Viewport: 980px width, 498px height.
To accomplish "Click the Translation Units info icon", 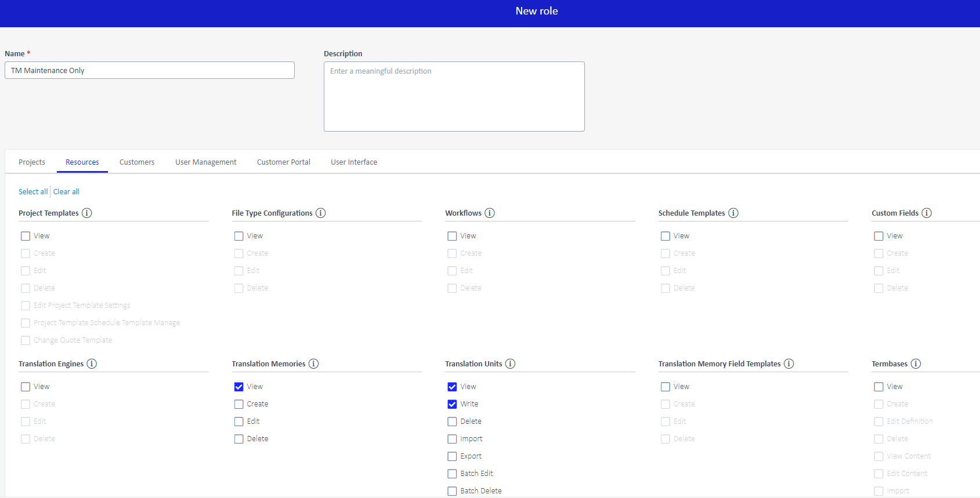I will click(x=510, y=363).
